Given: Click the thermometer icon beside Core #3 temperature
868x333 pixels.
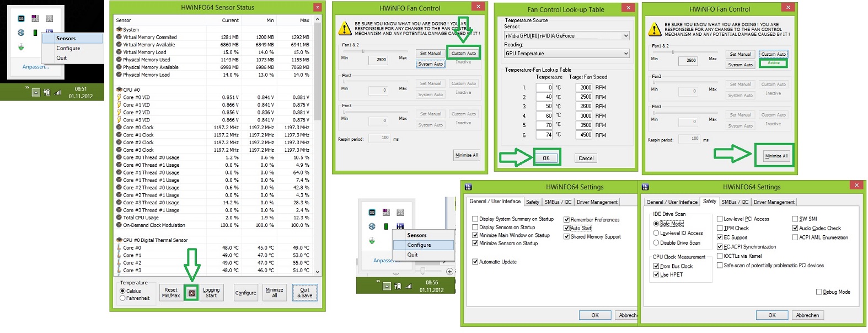Looking at the screenshot, I should 119,270.
